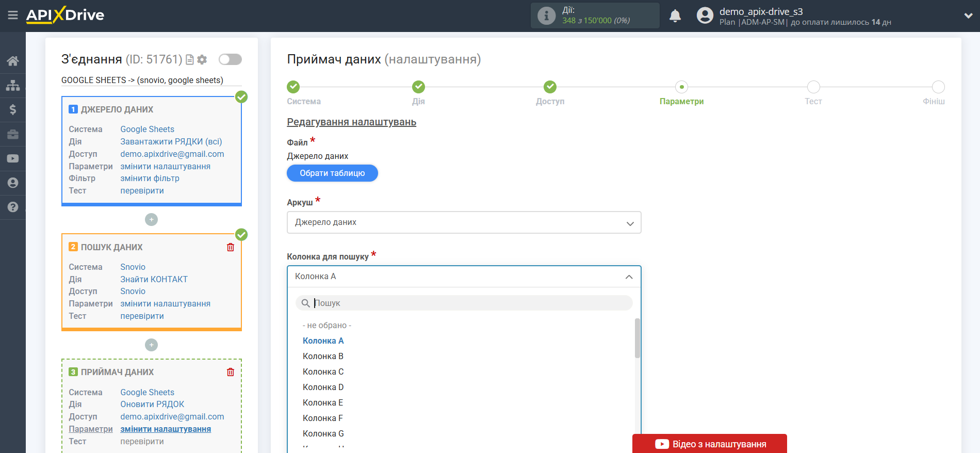Open the user profile sidebar icon
Viewport: 980px width, 453px height.
[x=13, y=183]
